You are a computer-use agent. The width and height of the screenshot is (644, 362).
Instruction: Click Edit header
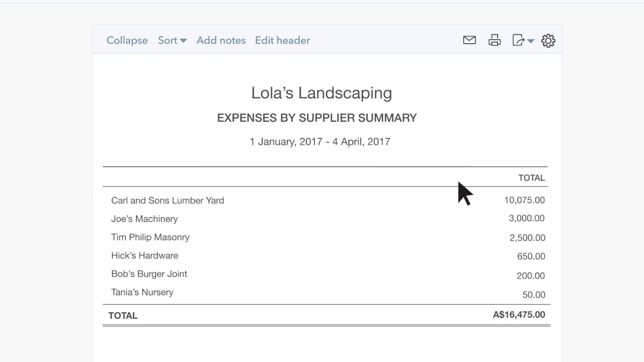click(282, 40)
